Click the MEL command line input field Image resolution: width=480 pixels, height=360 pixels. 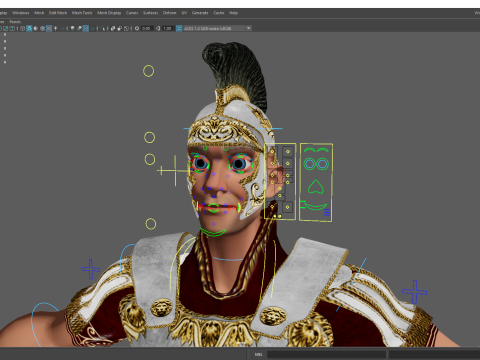click(326, 354)
